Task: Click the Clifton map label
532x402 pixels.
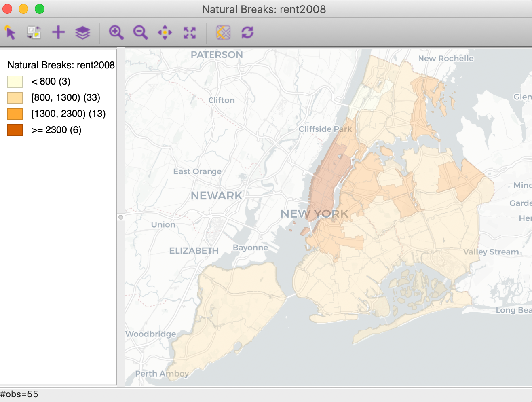Action: [x=222, y=100]
